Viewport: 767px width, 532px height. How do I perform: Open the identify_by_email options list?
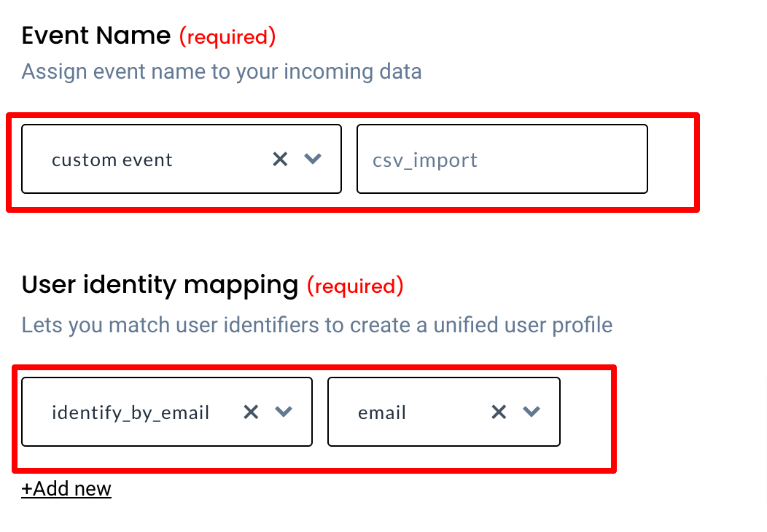tap(284, 412)
